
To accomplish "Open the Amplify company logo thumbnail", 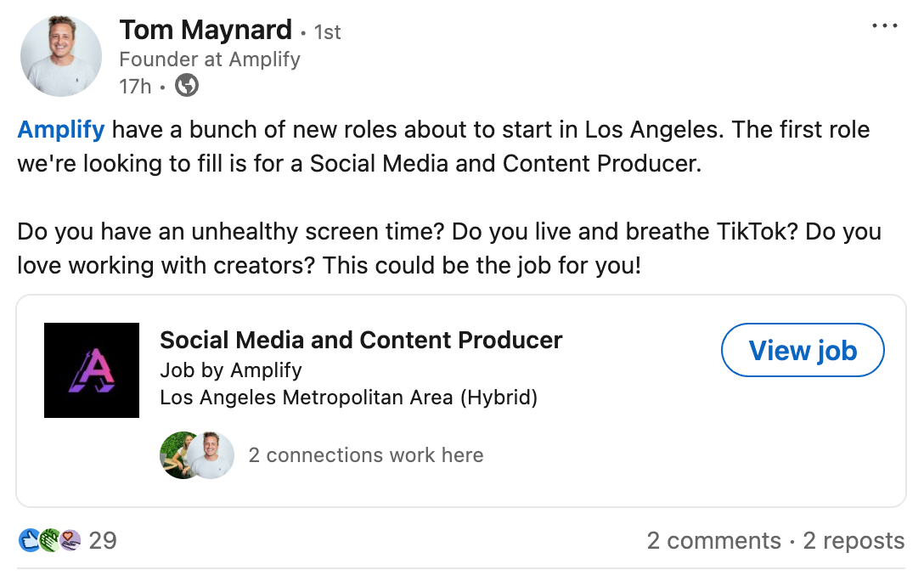I will pyautogui.click(x=92, y=370).
